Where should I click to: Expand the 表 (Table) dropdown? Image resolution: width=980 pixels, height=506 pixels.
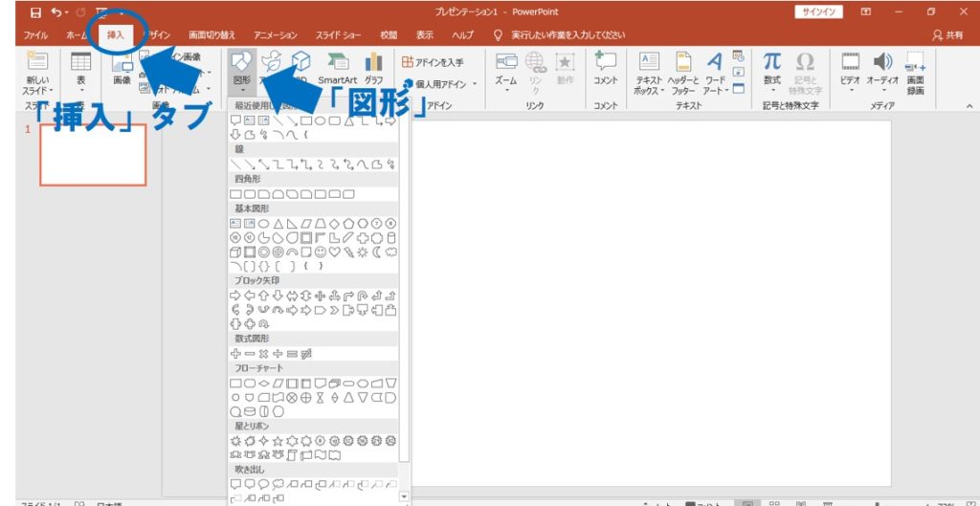[x=80, y=72]
